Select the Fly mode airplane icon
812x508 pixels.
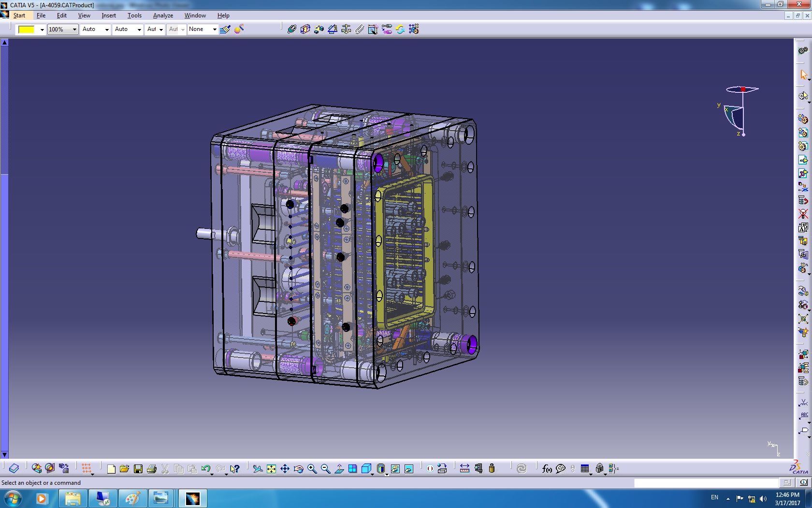pyautogui.click(x=258, y=469)
